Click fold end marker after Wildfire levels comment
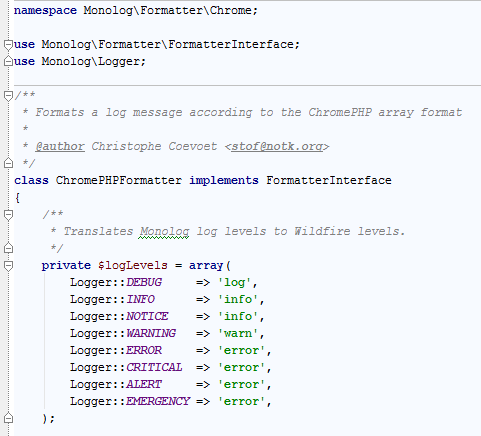The height and width of the screenshot is (436, 481). 8,248
